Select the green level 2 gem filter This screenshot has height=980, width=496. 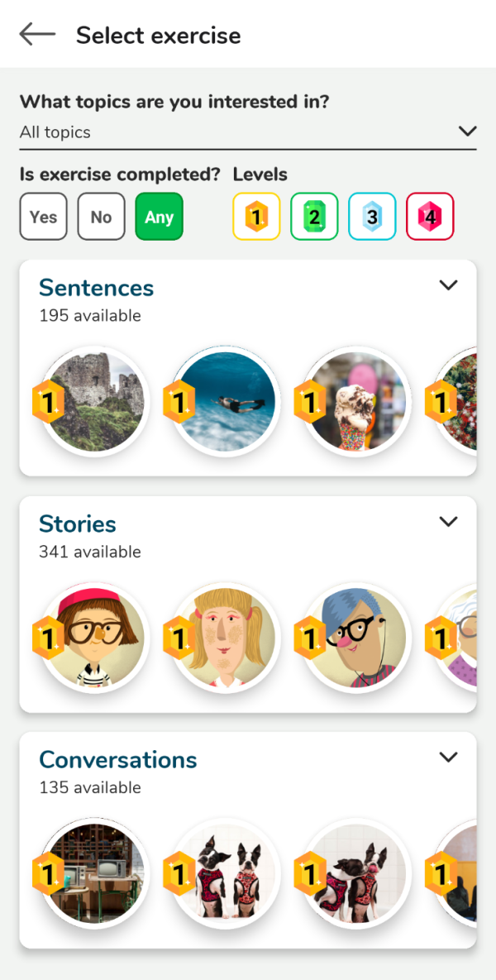[x=314, y=217]
